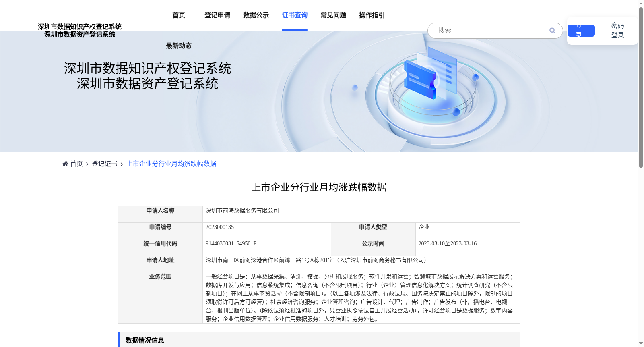Select applicant name 深圳市前海数据服务有限公司

click(x=242, y=211)
